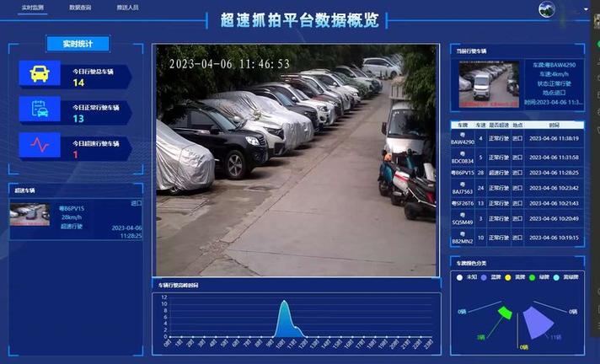
Task: Click the 车速:4km/h text in the current vehicle panel
Action: click(x=554, y=74)
